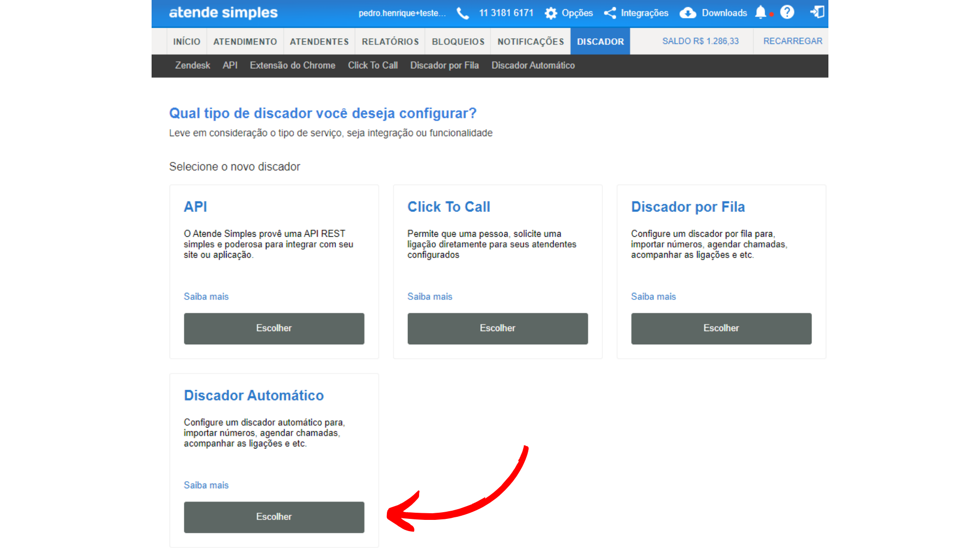Screen dimensions: 980x551
Task: Switch to the ATENDIMENTO tab
Action: [245, 41]
